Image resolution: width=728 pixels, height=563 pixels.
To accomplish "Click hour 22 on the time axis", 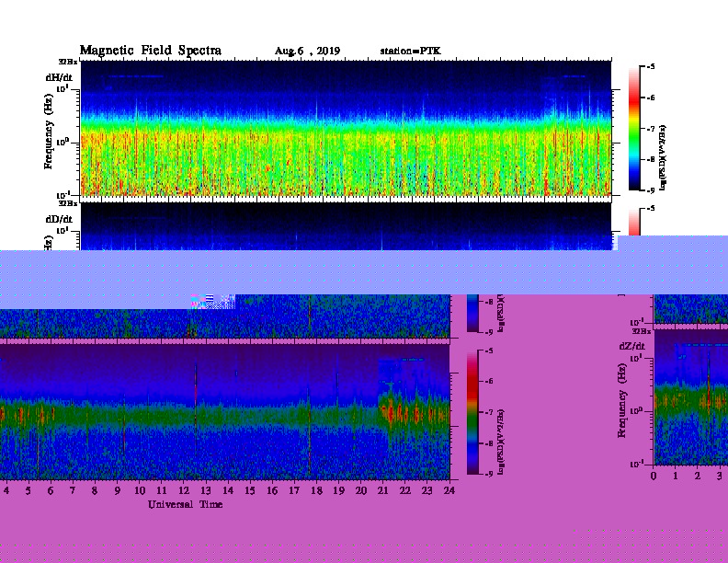I will pyautogui.click(x=404, y=490).
